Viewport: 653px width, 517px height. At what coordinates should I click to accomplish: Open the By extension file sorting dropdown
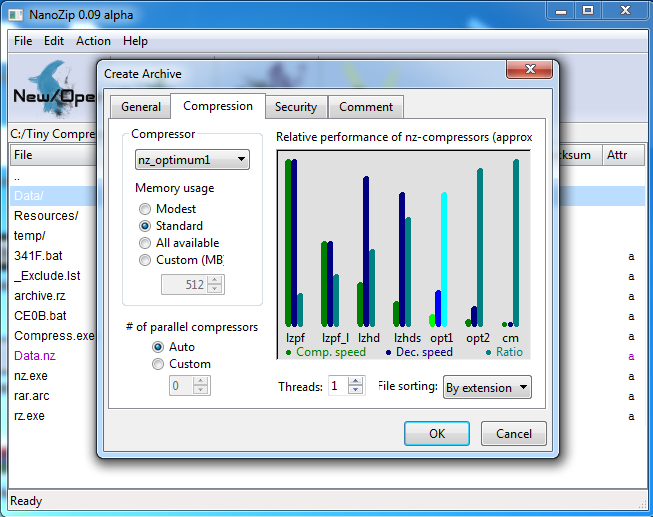(487, 387)
